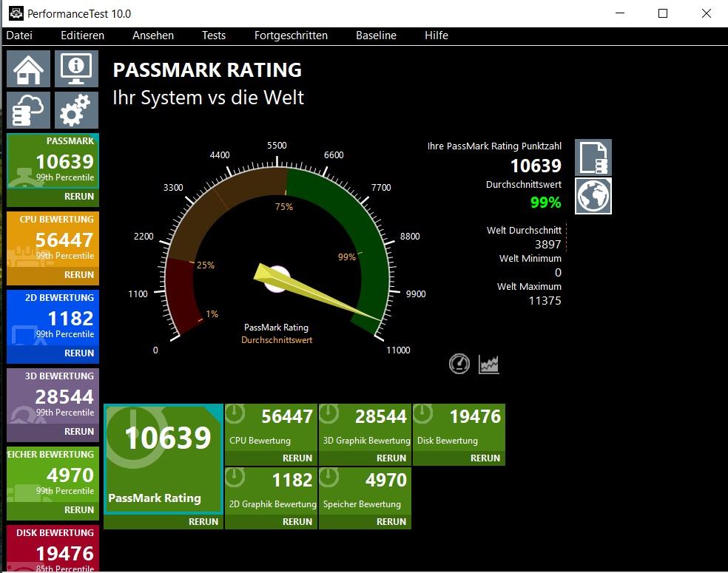728x573 pixels.
Task: Click the save results document icon
Action: coord(593,157)
